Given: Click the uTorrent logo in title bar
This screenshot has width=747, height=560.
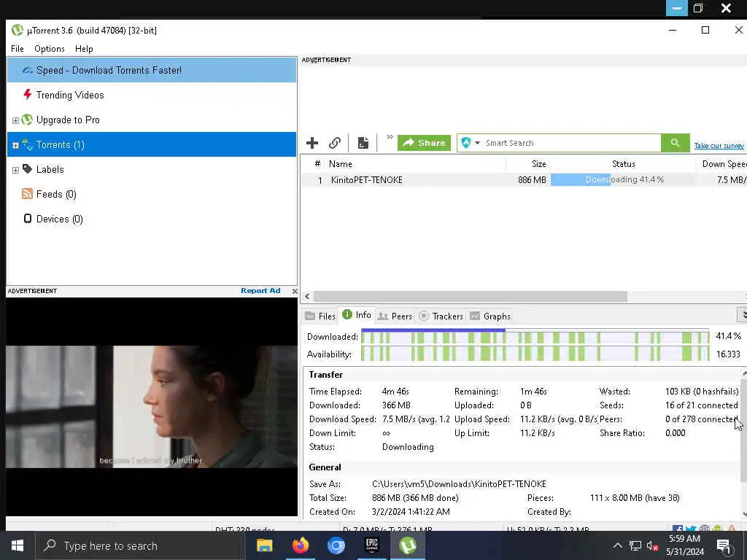Looking at the screenshot, I should pos(18,31).
